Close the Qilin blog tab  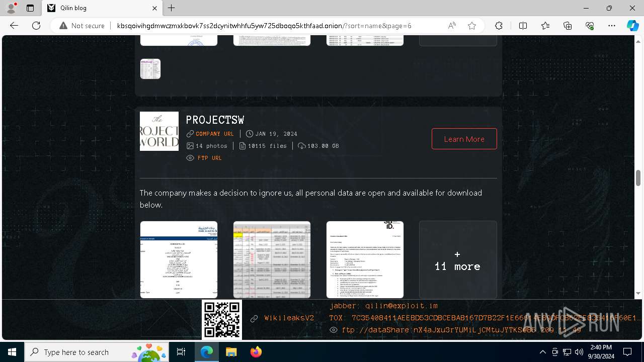[155, 8]
